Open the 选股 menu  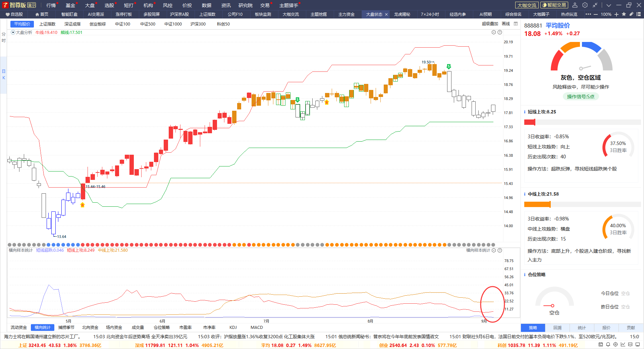pos(109,5)
